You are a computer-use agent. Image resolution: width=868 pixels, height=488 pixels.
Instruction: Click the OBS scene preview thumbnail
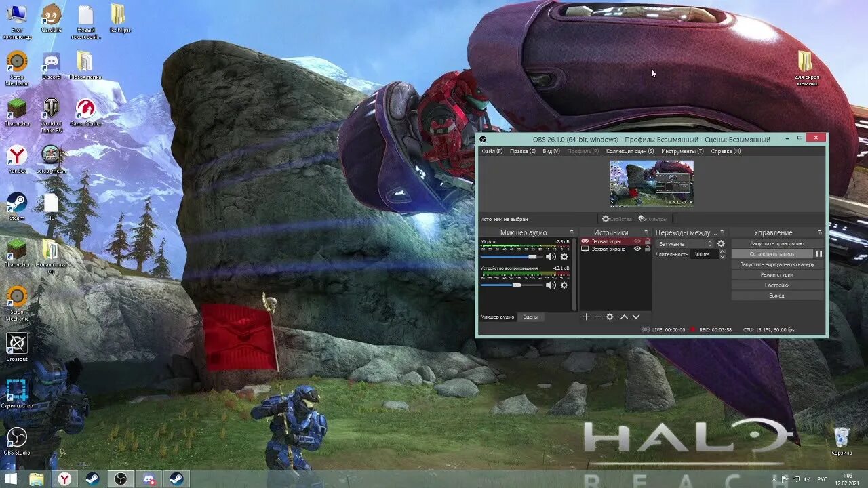[652, 184]
